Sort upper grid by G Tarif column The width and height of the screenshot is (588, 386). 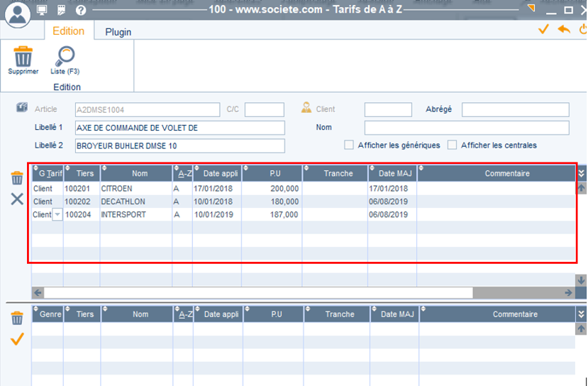point(48,173)
